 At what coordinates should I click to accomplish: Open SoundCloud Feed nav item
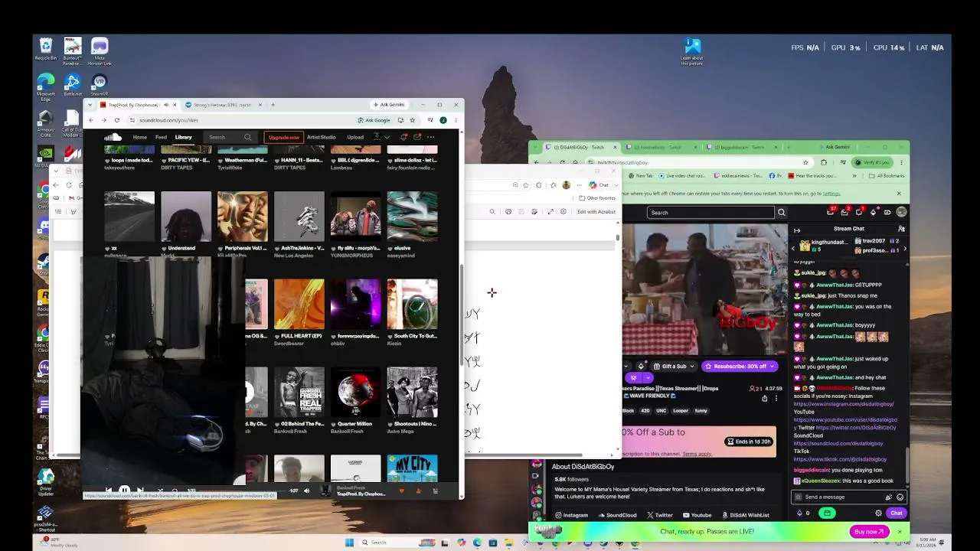pos(161,138)
